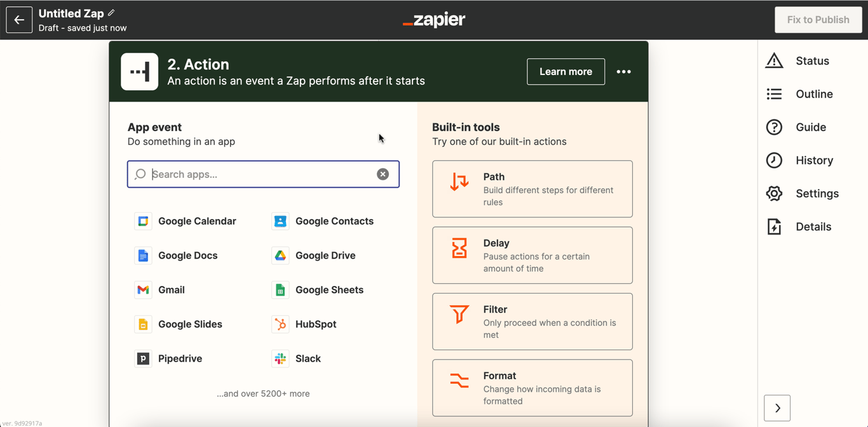Collapse the right sidebar with chevron

pos(777,408)
